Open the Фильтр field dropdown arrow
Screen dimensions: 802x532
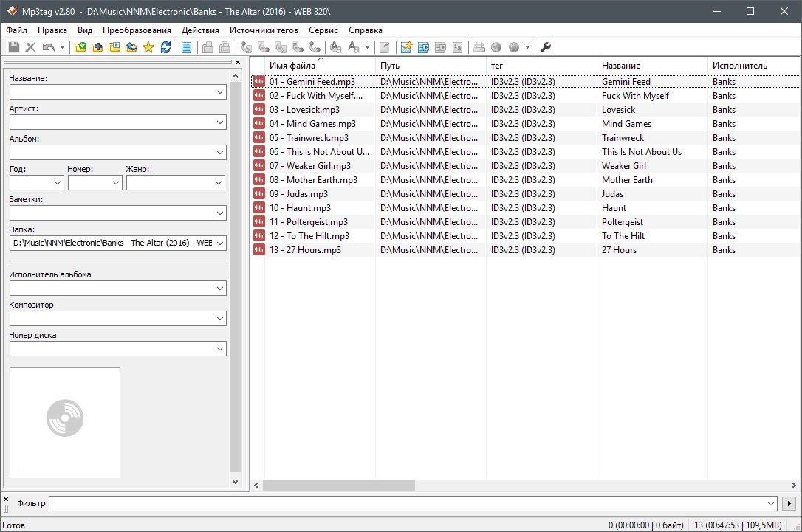click(x=771, y=504)
